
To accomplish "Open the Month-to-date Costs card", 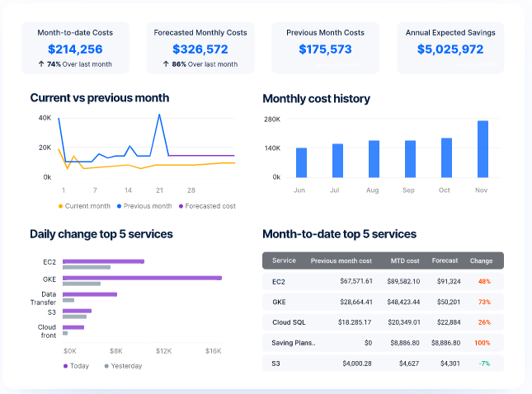I will coord(75,48).
